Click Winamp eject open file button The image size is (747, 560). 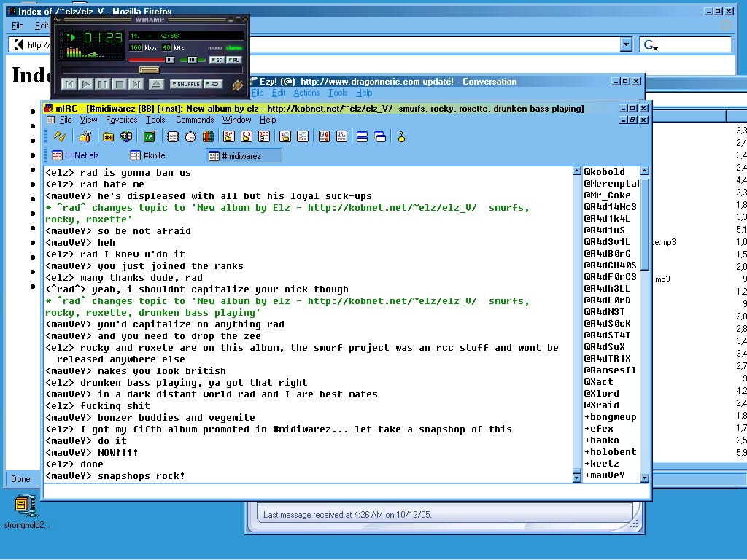[156, 85]
